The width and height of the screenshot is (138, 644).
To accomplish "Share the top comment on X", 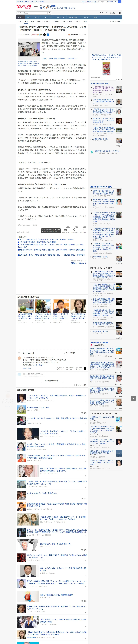I will click(x=85, y=368).
